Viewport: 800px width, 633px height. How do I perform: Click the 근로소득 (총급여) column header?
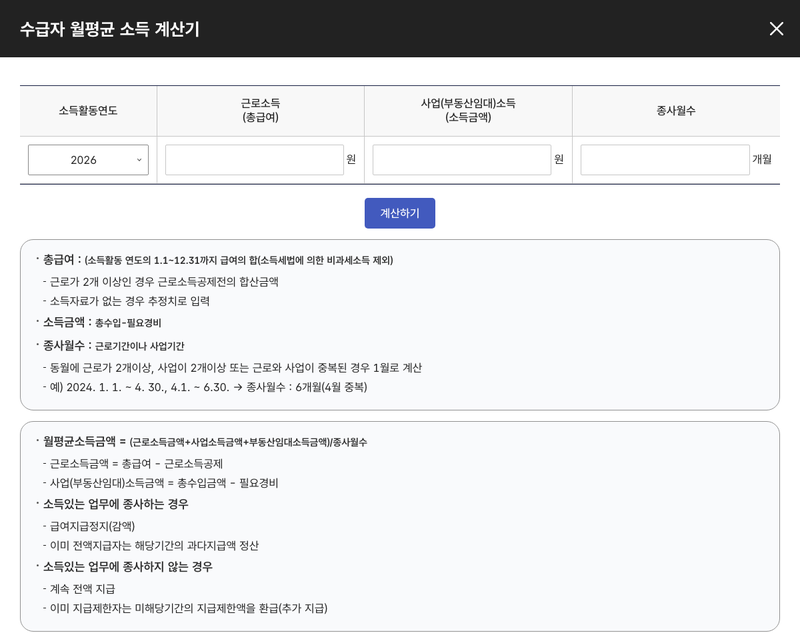tap(261, 110)
